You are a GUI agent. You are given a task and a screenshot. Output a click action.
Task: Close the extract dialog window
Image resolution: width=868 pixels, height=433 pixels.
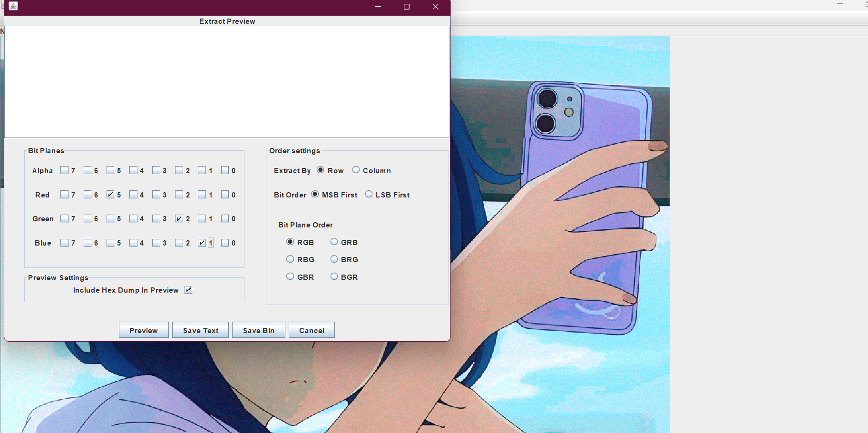[x=435, y=7]
